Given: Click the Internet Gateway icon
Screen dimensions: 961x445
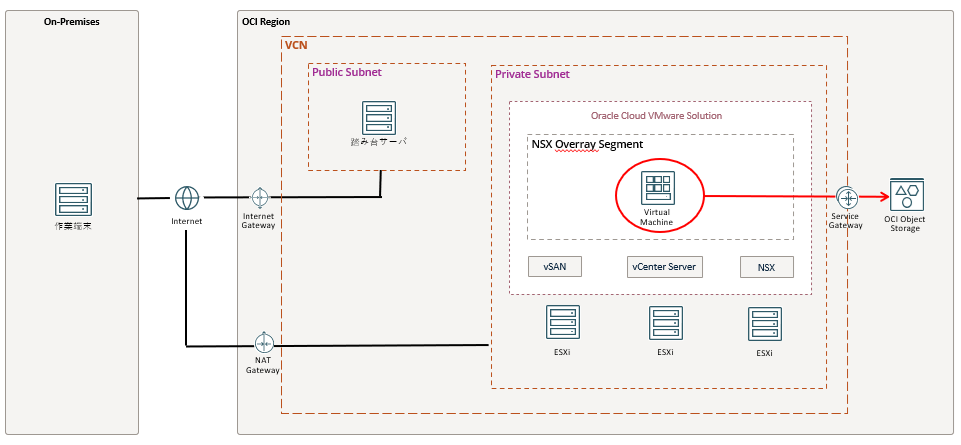Looking at the screenshot, I should [x=259, y=197].
